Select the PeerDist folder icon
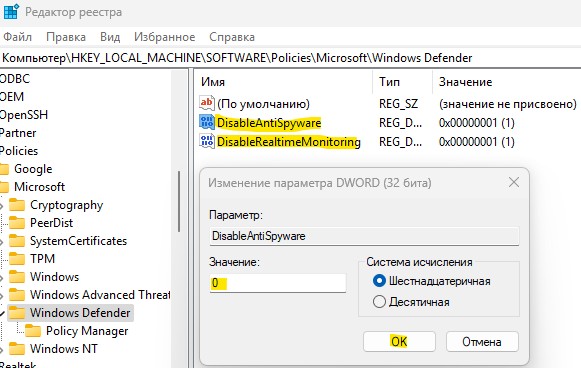Screen dimensions: 581x368 pos(17,223)
